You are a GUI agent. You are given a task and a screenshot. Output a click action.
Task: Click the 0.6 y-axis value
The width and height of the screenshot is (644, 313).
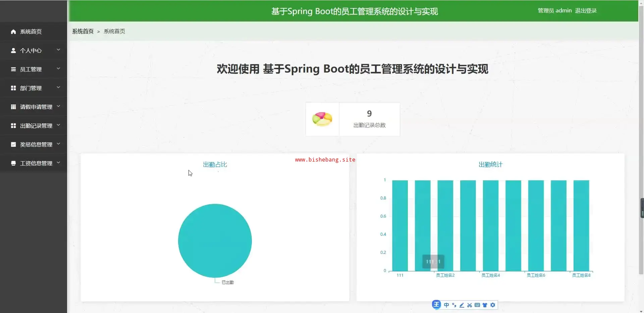[383, 216]
